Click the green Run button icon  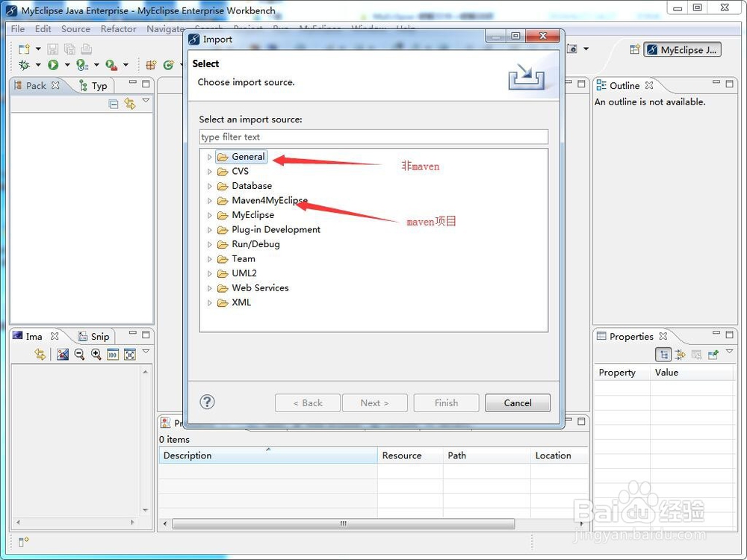[53, 65]
